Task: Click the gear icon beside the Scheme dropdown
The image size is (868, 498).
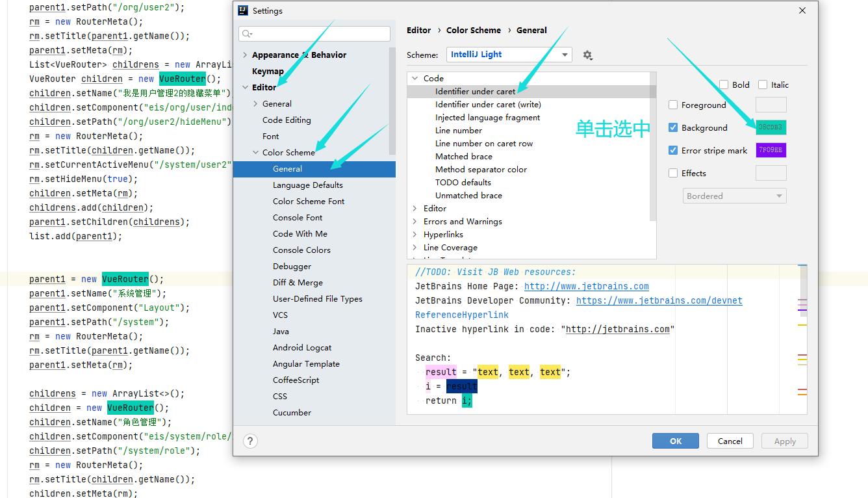Action: 587,55
